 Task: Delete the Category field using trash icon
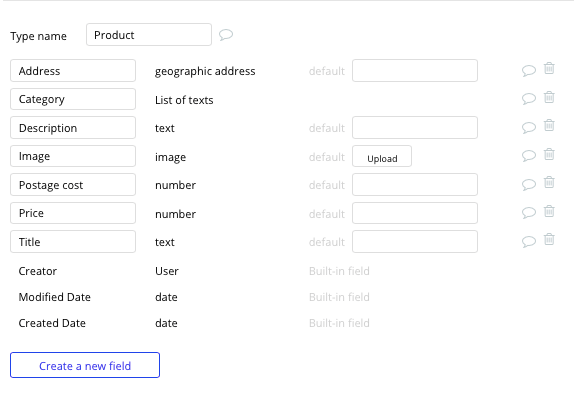point(549,97)
